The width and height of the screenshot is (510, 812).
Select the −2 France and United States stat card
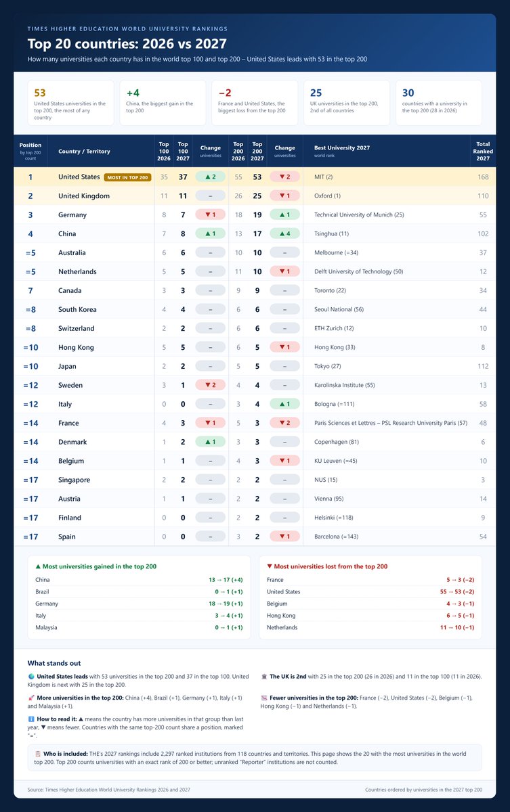pyautogui.click(x=255, y=103)
